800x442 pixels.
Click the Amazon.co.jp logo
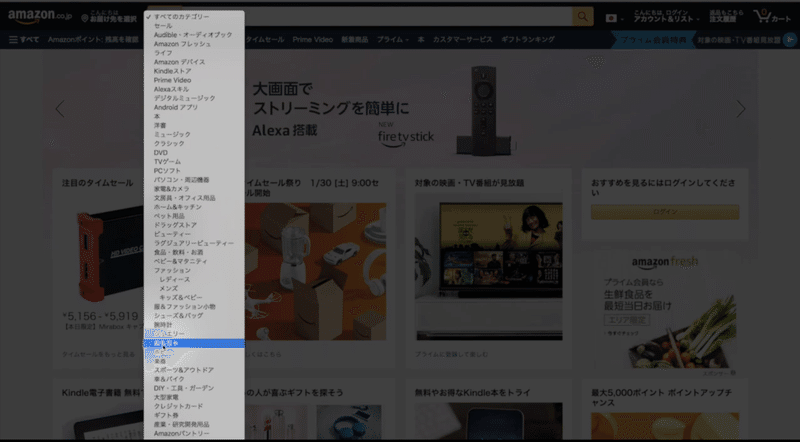[x=40, y=17]
